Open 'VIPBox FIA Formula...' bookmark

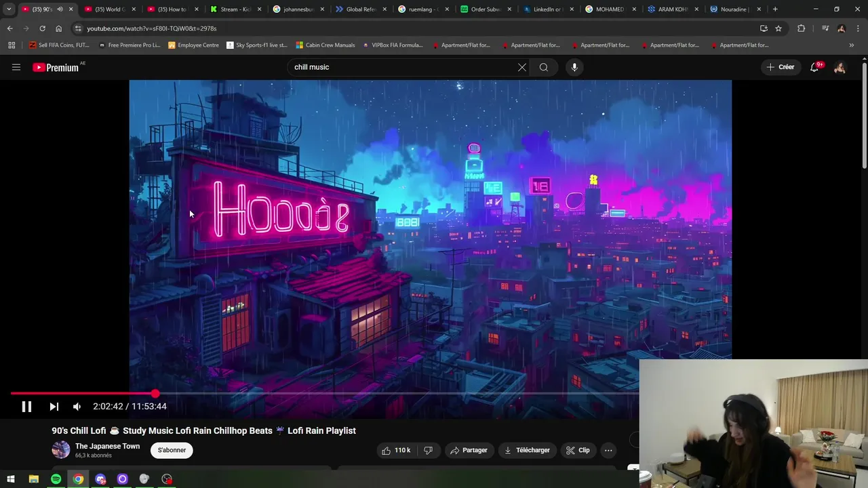click(x=393, y=45)
